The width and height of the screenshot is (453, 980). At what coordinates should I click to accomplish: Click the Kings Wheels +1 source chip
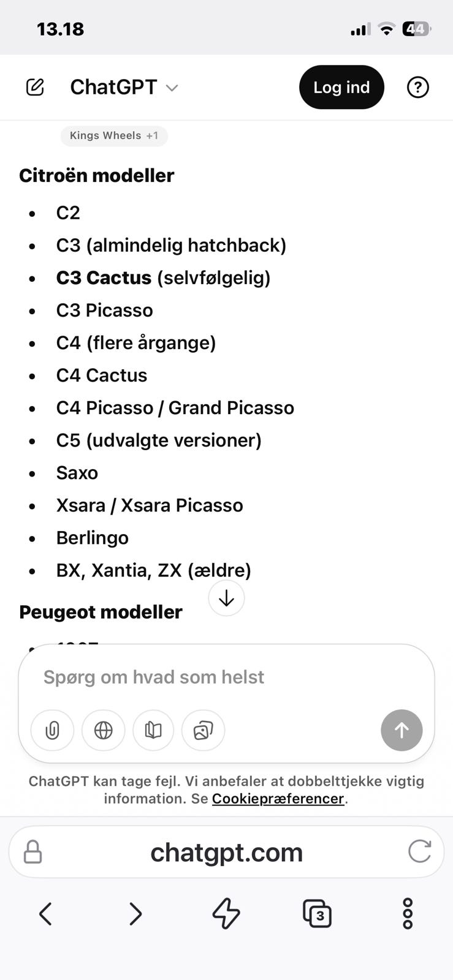click(x=114, y=135)
